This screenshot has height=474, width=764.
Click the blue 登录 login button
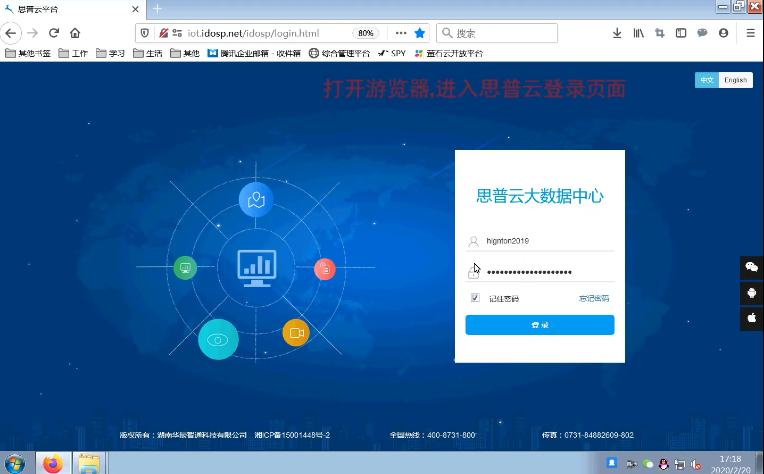point(539,325)
